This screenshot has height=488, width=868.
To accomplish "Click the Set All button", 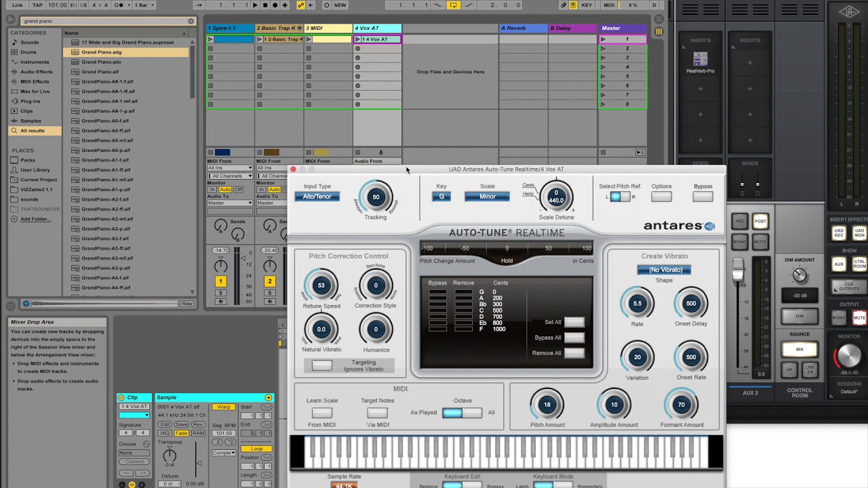I will [574, 322].
